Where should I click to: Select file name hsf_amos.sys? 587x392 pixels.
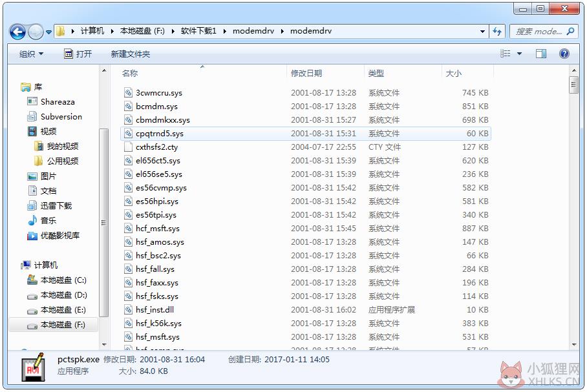[x=160, y=242]
